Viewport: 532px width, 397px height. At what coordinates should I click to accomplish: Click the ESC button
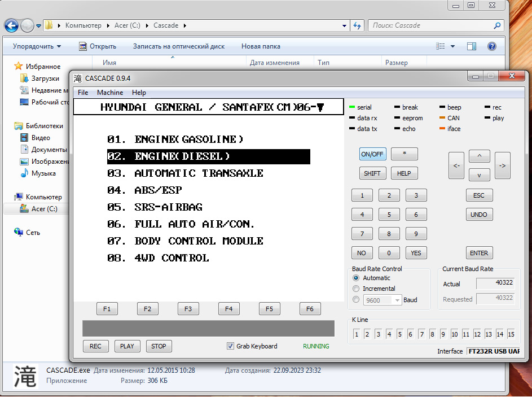pos(479,195)
